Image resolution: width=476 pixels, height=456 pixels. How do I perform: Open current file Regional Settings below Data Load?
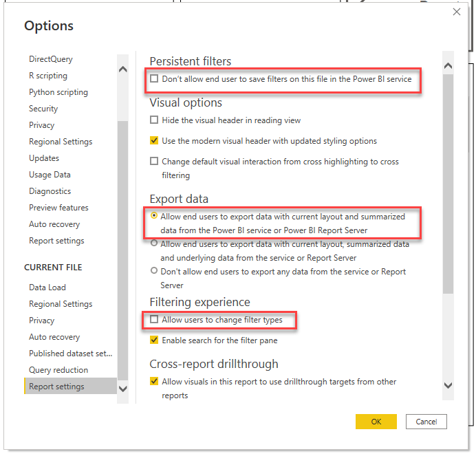(61, 304)
